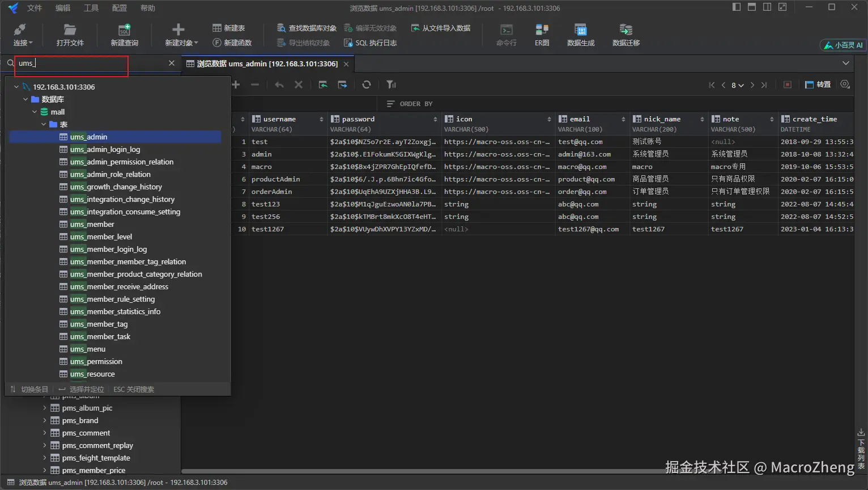The width and height of the screenshot is (868, 490).
Task: Collapse the 表 tables folder
Action: (44, 124)
